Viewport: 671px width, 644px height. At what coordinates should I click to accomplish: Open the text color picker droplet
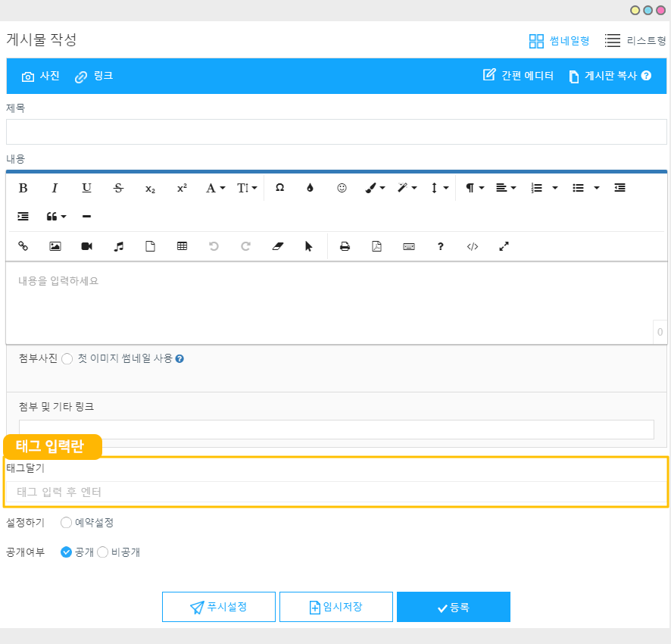(x=310, y=188)
